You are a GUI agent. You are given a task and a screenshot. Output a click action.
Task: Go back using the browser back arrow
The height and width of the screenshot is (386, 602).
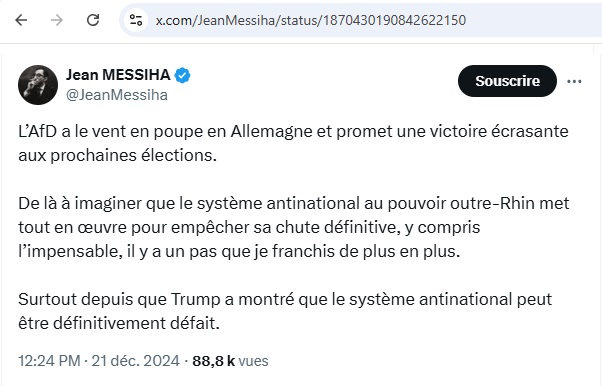(21, 20)
